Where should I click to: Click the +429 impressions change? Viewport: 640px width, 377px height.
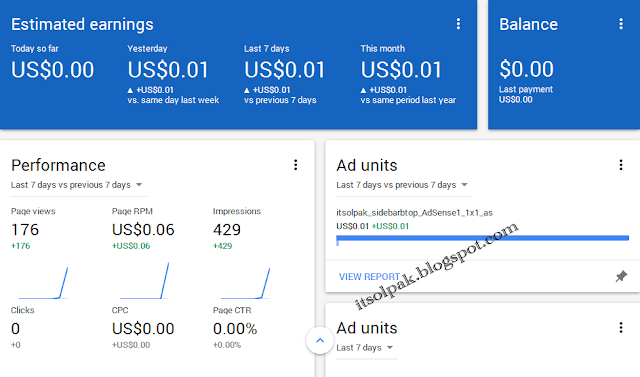coord(222,246)
